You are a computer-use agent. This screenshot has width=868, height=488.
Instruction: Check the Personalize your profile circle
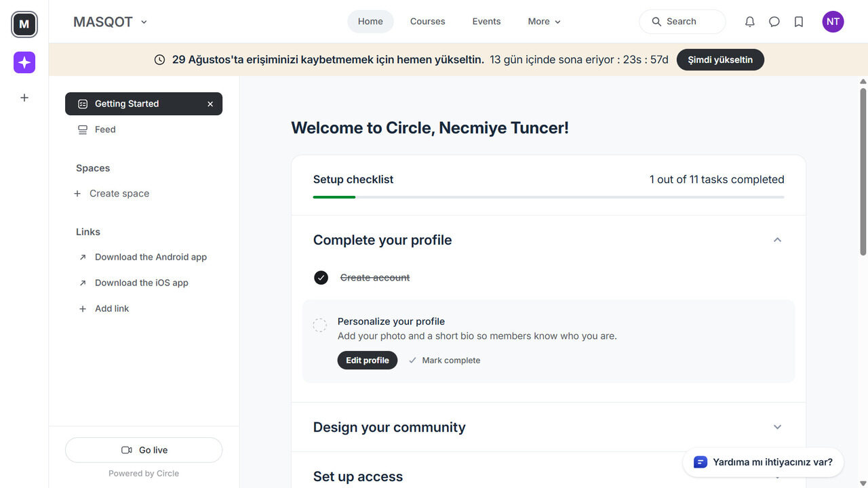pos(320,325)
